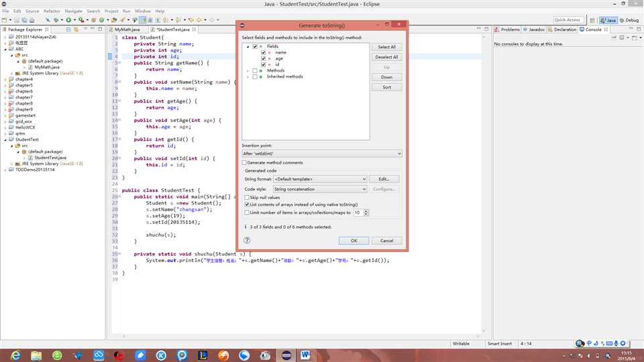Image resolution: width=644 pixels, height=362 pixels.
Task: Click the Search toolbar icon
Action: (122, 19)
